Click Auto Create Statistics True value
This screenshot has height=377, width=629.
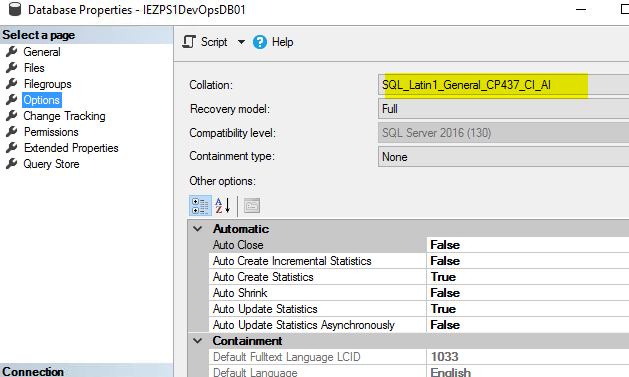pyautogui.click(x=443, y=277)
